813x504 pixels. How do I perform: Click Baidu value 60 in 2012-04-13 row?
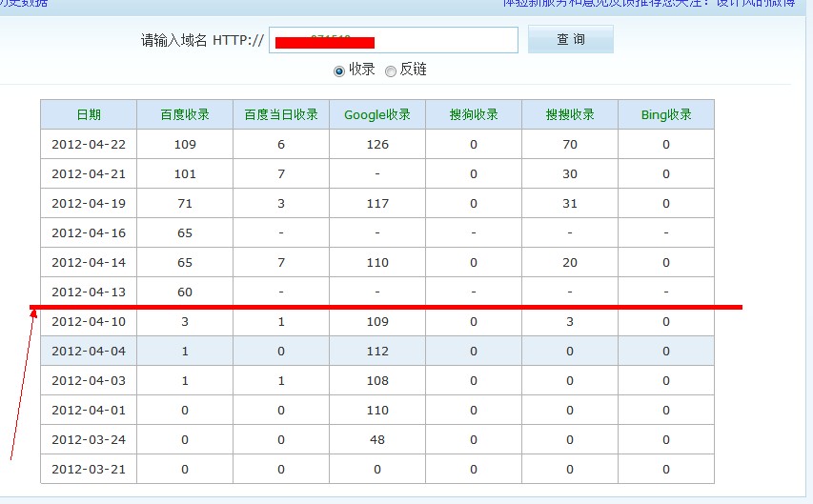click(185, 292)
